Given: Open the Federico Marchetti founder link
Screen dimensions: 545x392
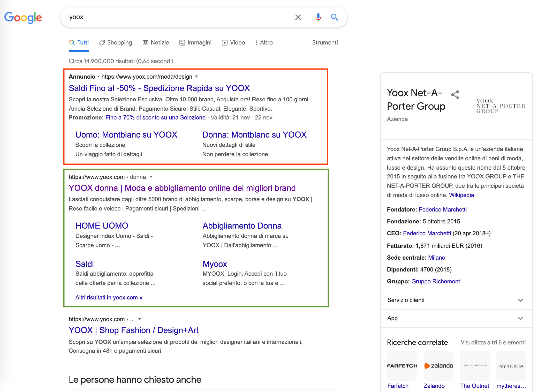Looking at the screenshot, I should click(442, 209).
